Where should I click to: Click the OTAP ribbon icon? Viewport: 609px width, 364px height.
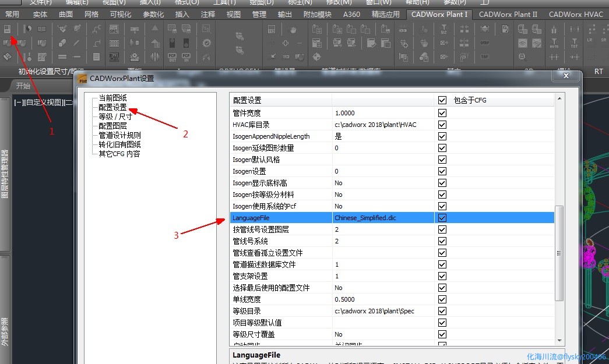click(485, 43)
